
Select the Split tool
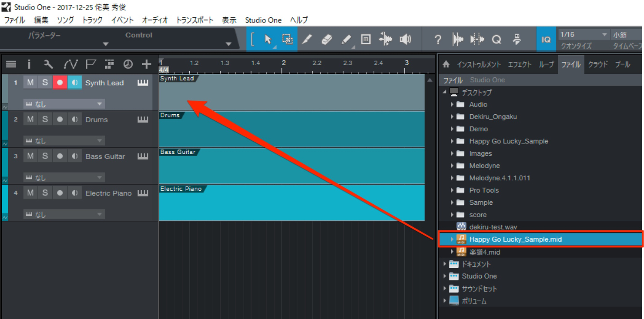(x=307, y=40)
